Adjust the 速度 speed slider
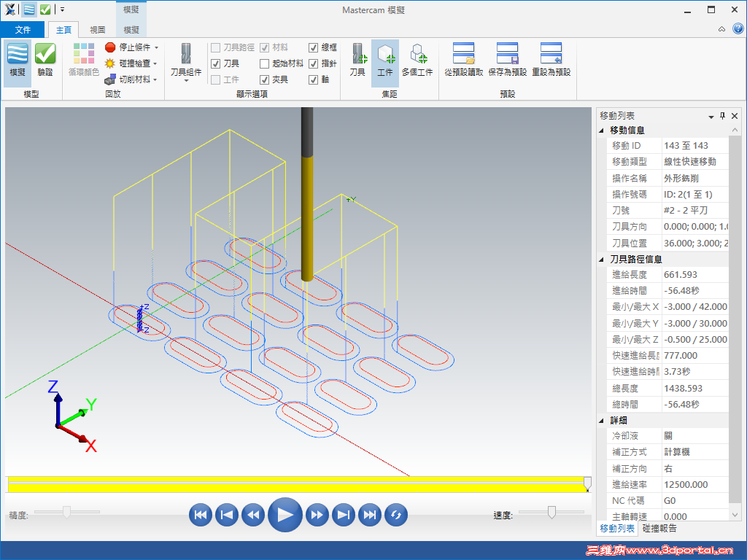The width and height of the screenshot is (747, 560). (x=551, y=512)
